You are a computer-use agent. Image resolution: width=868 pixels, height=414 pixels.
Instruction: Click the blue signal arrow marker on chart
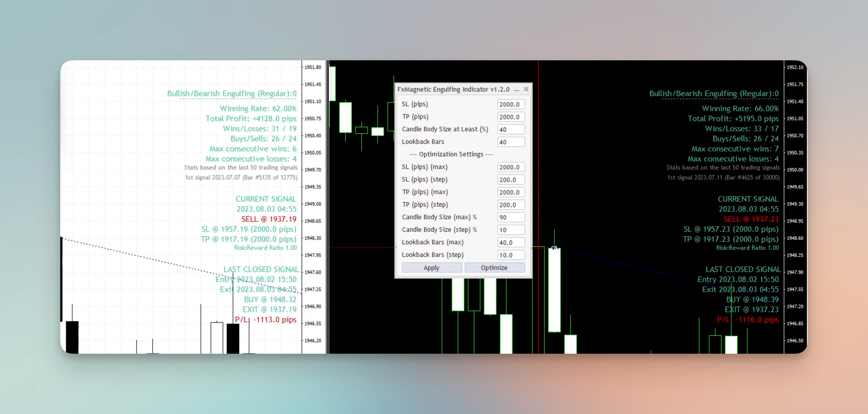[553, 248]
